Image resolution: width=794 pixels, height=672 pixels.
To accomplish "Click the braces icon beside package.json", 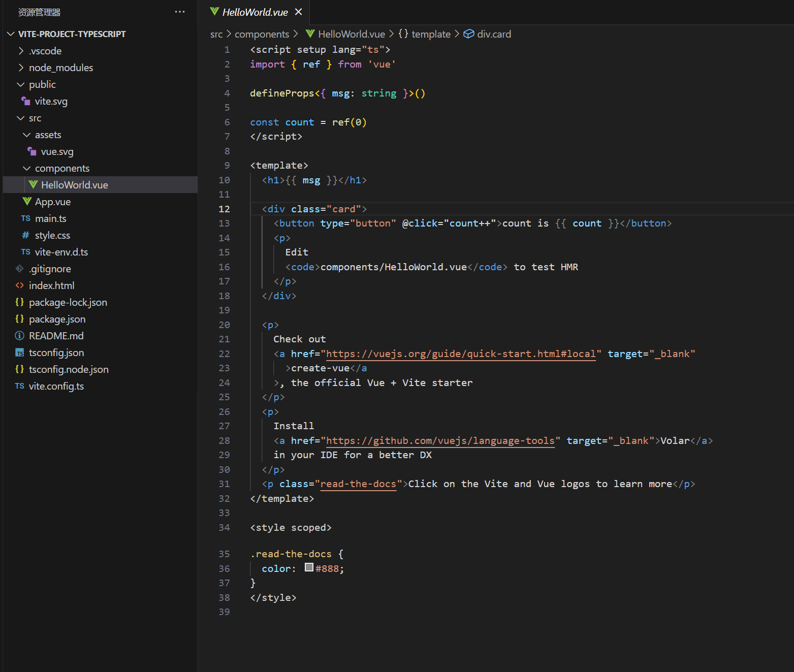I will 20,319.
